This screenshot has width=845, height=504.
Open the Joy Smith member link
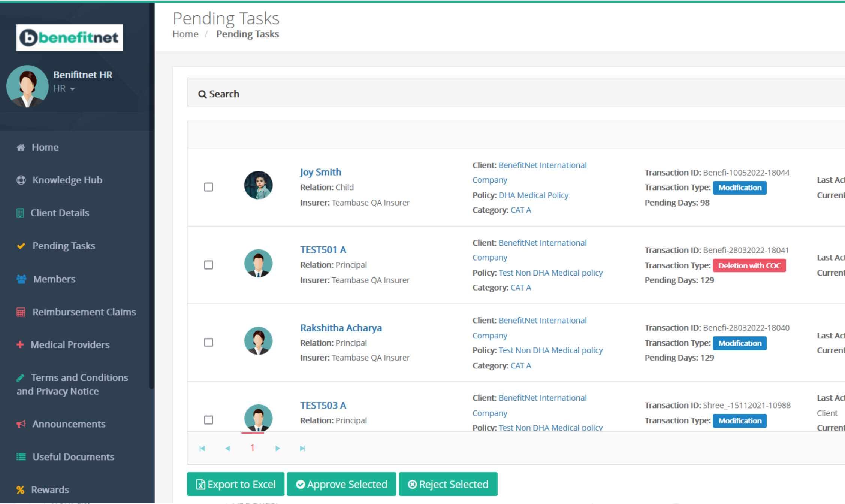coord(320,172)
